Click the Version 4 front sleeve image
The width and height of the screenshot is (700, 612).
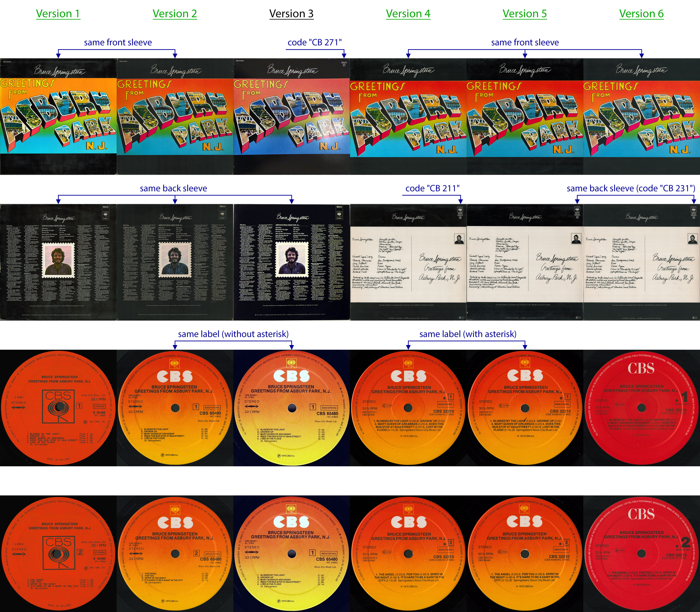tap(408, 116)
